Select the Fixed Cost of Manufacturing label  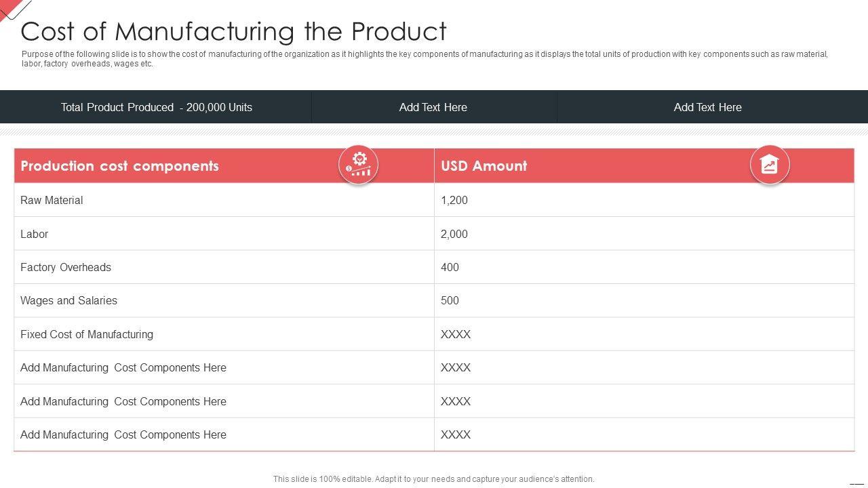(87, 334)
